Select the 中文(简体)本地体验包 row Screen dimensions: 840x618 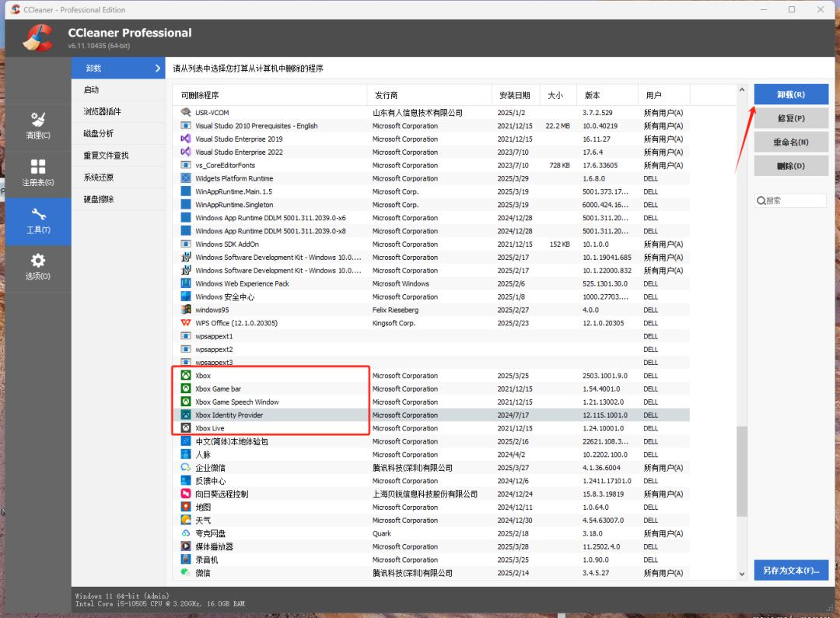pyautogui.click(x=431, y=441)
